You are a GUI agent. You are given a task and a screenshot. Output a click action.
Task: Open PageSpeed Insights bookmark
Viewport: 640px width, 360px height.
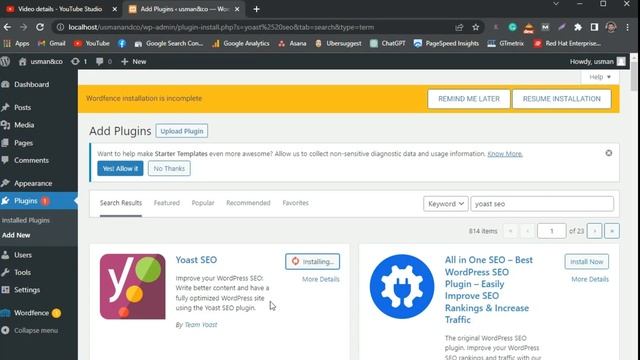point(446,43)
